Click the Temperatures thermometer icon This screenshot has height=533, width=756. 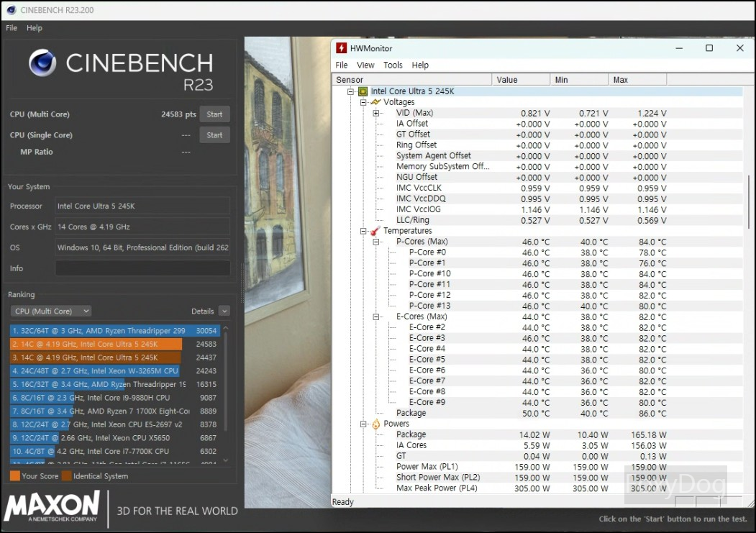pos(375,231)
